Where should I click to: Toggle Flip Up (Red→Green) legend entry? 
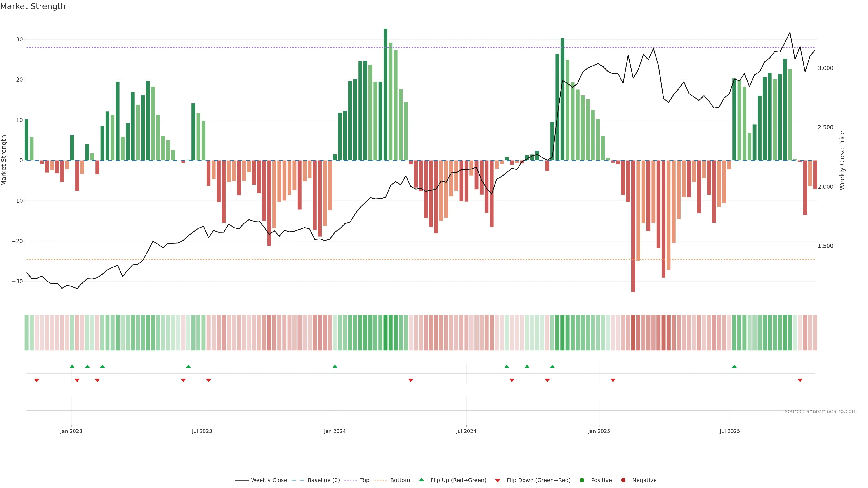pos(458,480)
